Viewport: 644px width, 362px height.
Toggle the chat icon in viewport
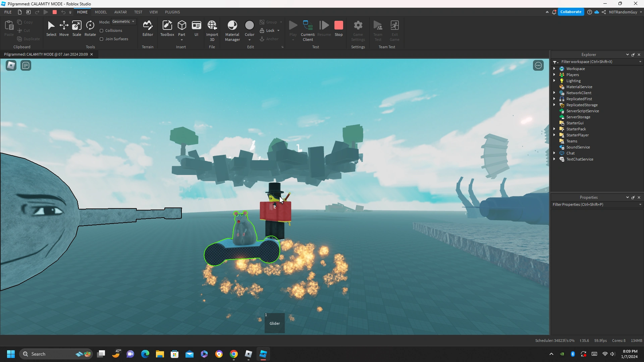26,65
